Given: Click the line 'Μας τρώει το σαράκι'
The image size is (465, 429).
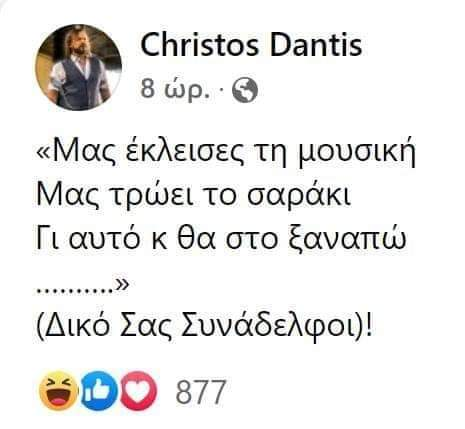Looking at the screenshot, I should point(194,195).
